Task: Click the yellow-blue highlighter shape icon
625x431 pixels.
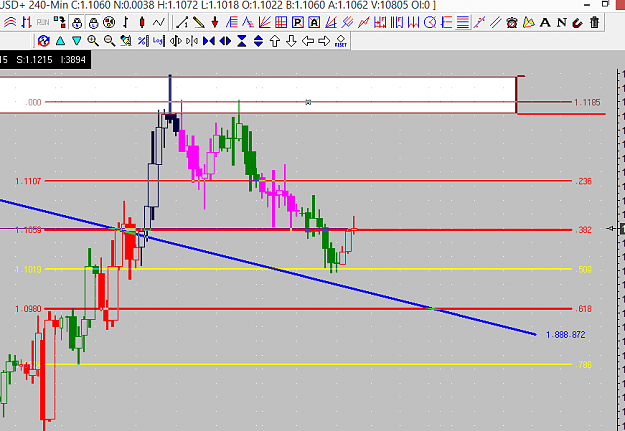Action: (x=529, y=22)
